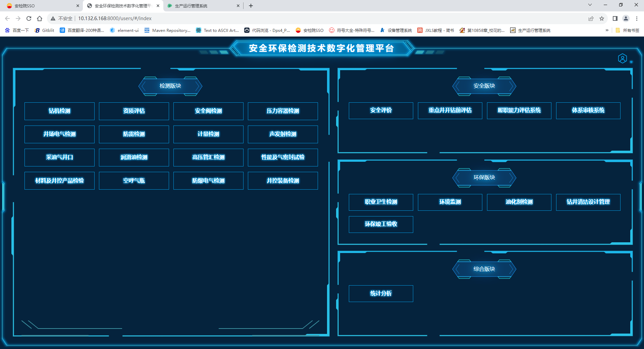Toggle the browser side panel icon
Screen dimensions: 644x349
pyautogui.click(x=615, y=18)
